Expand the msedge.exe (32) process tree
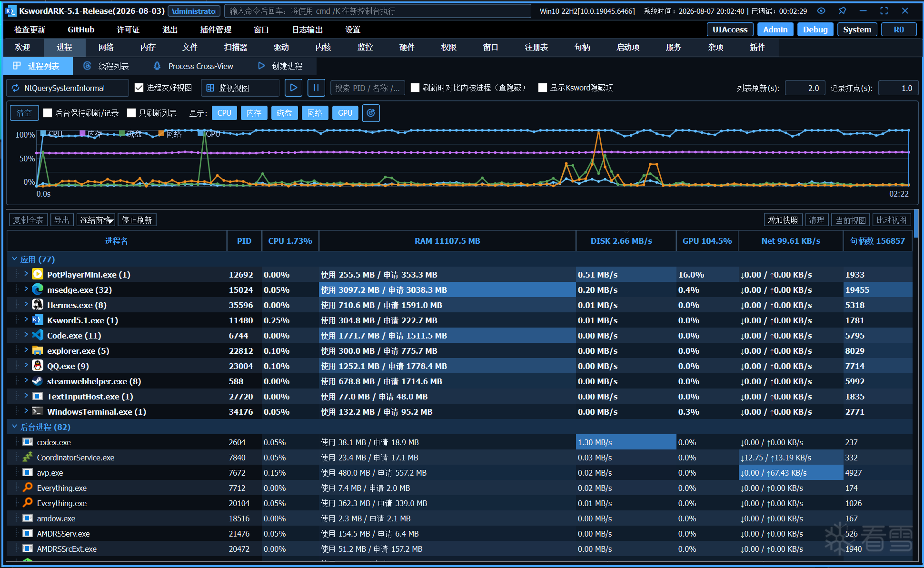 pos(26,289)
